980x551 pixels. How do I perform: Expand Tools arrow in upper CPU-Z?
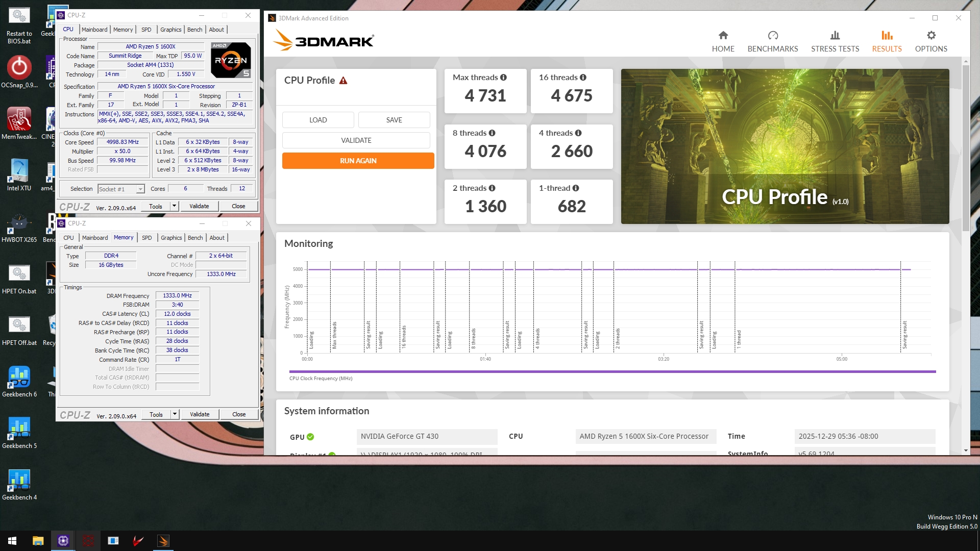(x=174, y=206)
